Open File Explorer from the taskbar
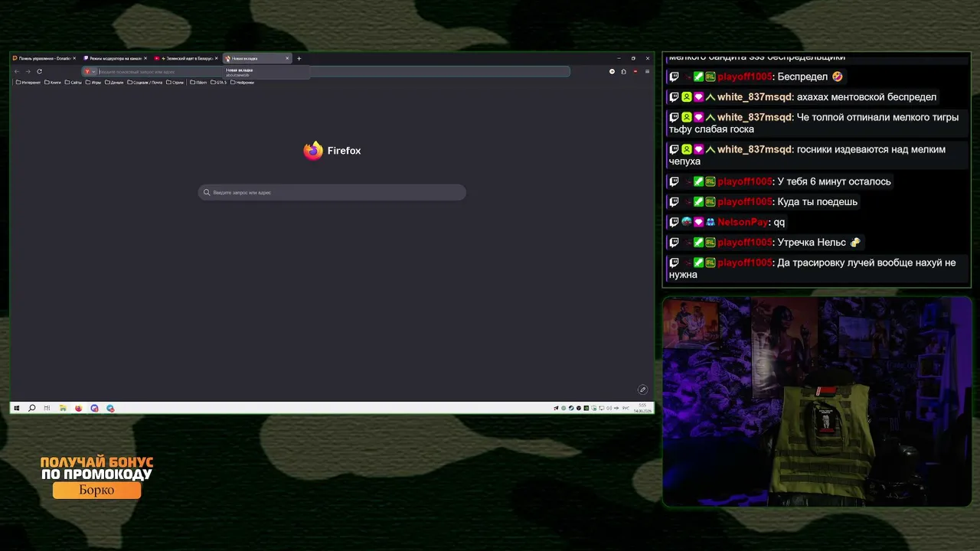The width and height of the screenshot is (980, 551). coord(63,408)
